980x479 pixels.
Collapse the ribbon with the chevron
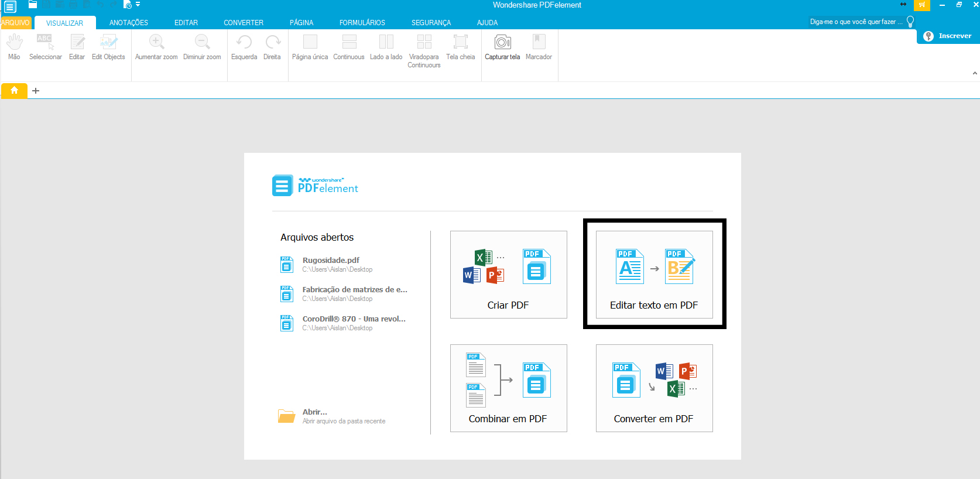pos(975,73)
